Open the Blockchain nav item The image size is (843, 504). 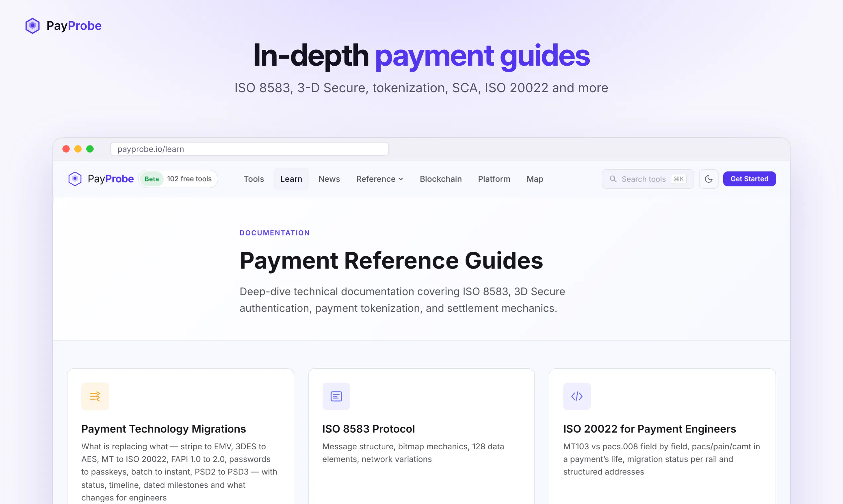(440, 179)
